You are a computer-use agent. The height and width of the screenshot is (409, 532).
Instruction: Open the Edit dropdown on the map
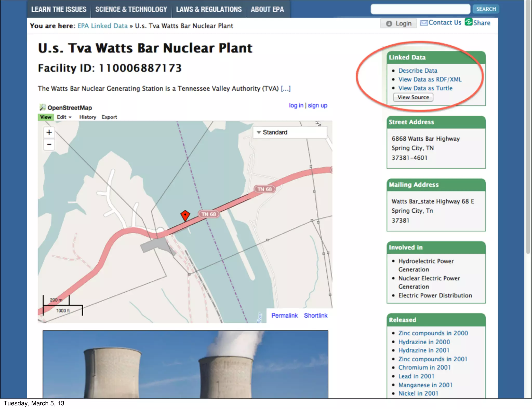[x=64, y=117]
